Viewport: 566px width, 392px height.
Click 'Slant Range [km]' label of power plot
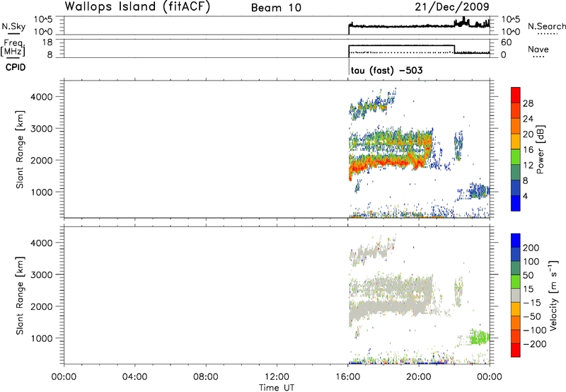(x=20, y=149)
